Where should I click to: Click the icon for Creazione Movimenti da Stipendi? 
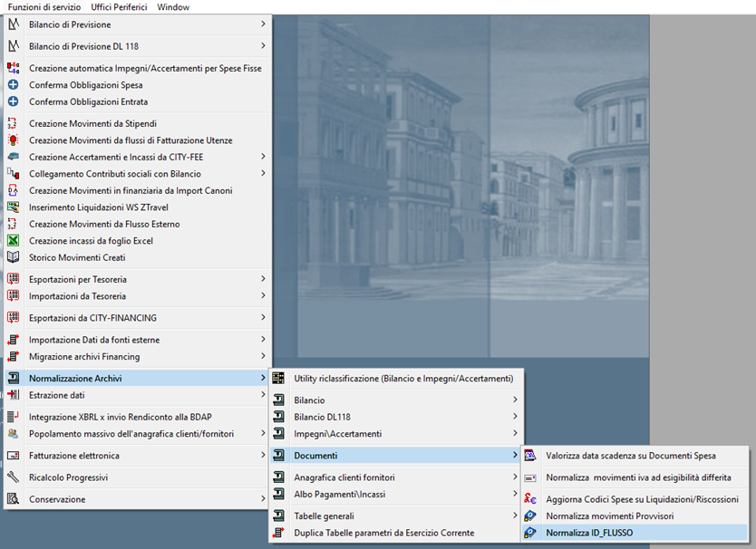click(13, 123)
